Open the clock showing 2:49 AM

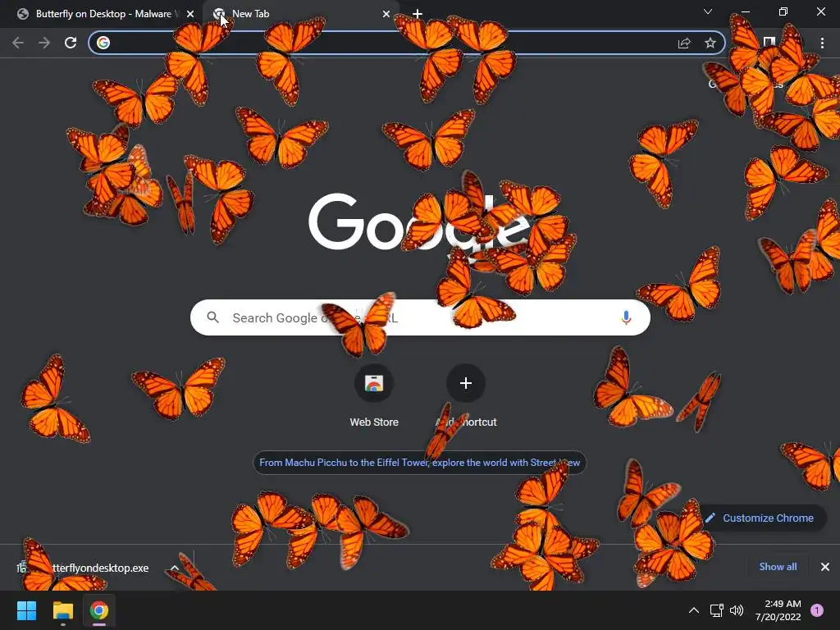pyautogui.click(x=778, y=610)
